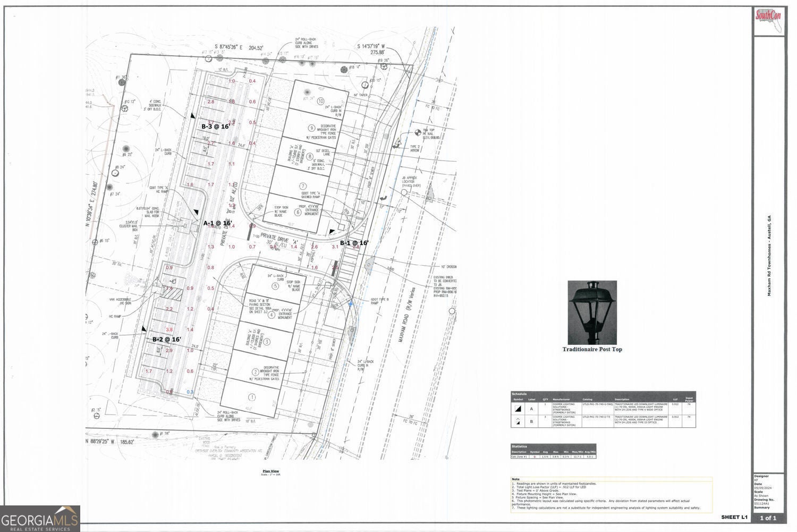Click the TBM benchmark symbol near Maxham Road
The width and height of the screenshot is (797, 532).
point(417,131)
